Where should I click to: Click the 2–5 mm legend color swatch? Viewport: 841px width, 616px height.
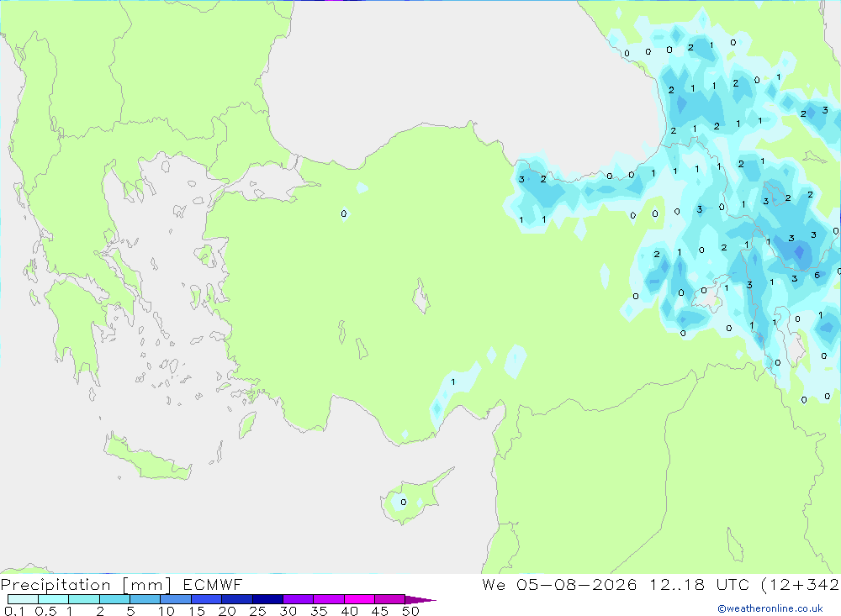click(x=114, y=599)
